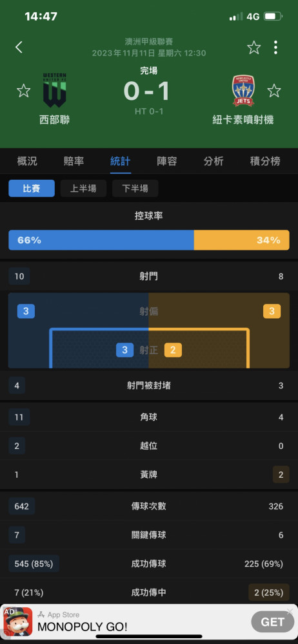
Task: Close the Monopoly Go ad banner
Action: pyautogui.click(x=291, y=612)
